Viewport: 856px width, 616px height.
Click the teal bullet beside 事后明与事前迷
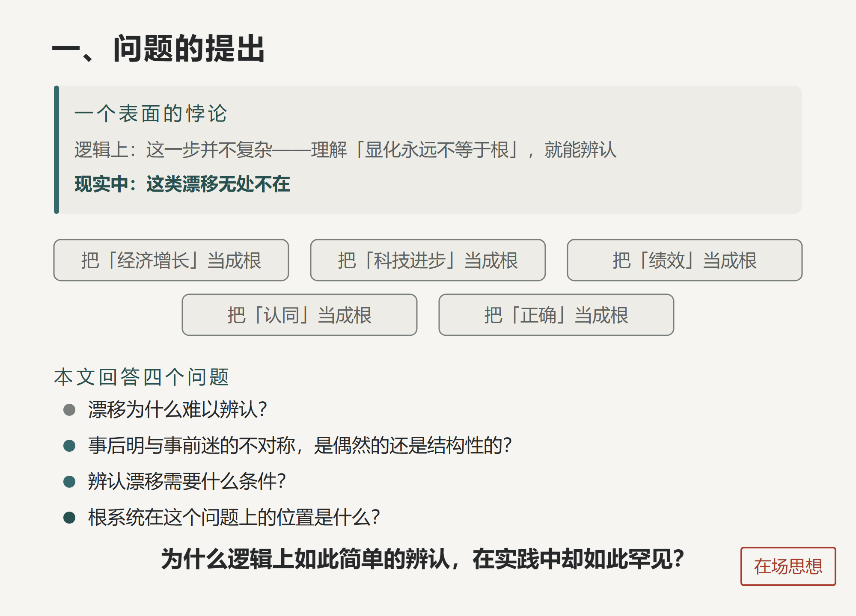click(x=69, y=446)
